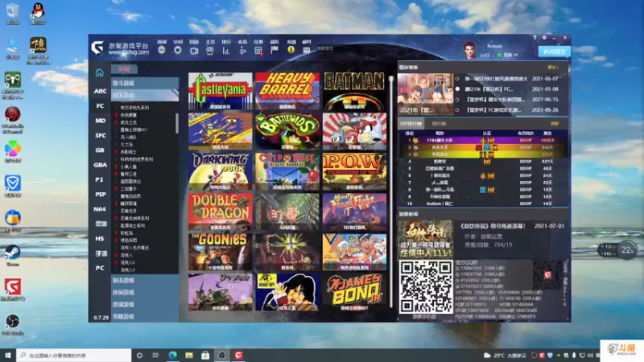Open the Heavy Barrel game thumbnail
The height and width of the screenshot is (362, 644).
tap(287, 91)
